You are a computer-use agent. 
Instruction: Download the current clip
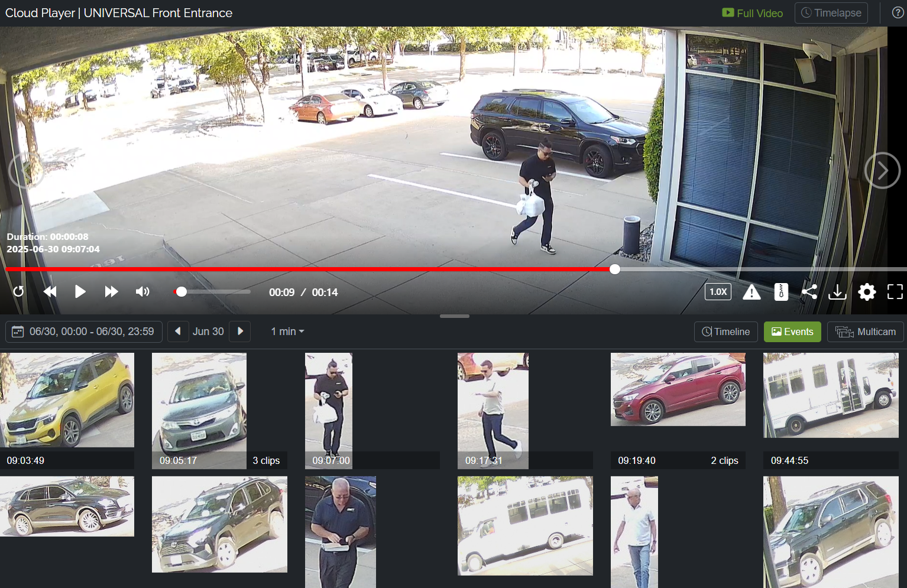[837, 292]
